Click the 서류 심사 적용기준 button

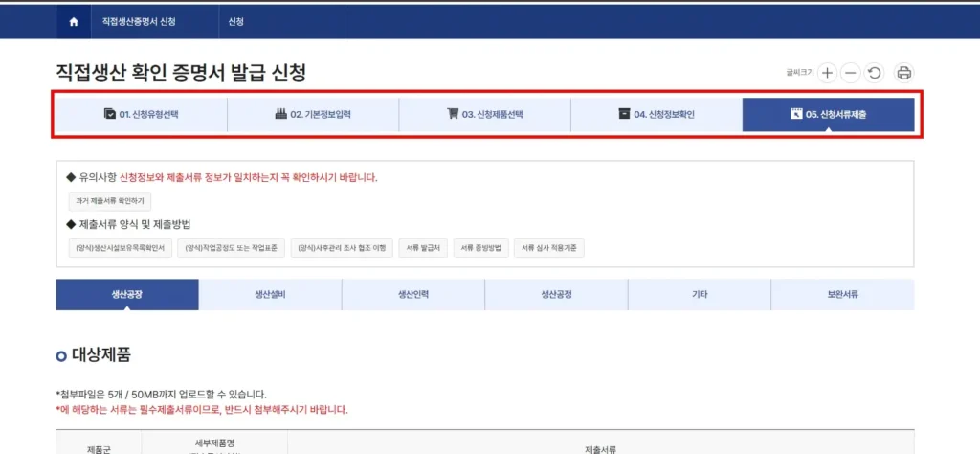tap(549, 248)
